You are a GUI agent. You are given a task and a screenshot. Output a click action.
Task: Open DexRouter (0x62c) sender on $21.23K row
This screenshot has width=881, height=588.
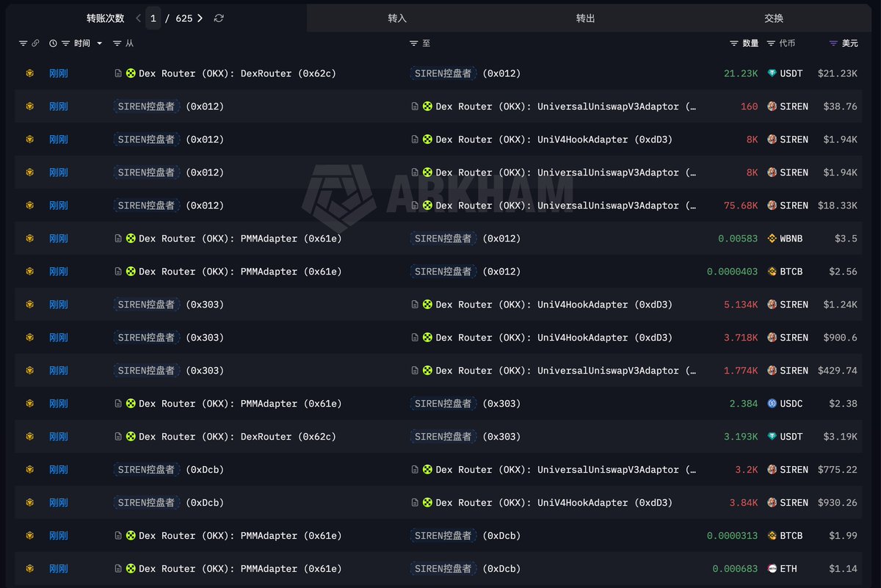237,73
